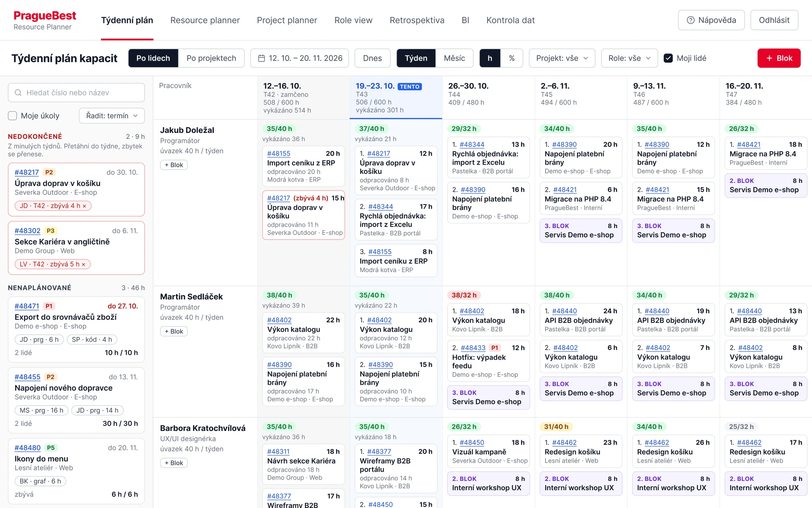The height and width of the screenshot is (508, 812).
Task: Add a block for Barbora Kratochvílová
Action: click(174, 463)
